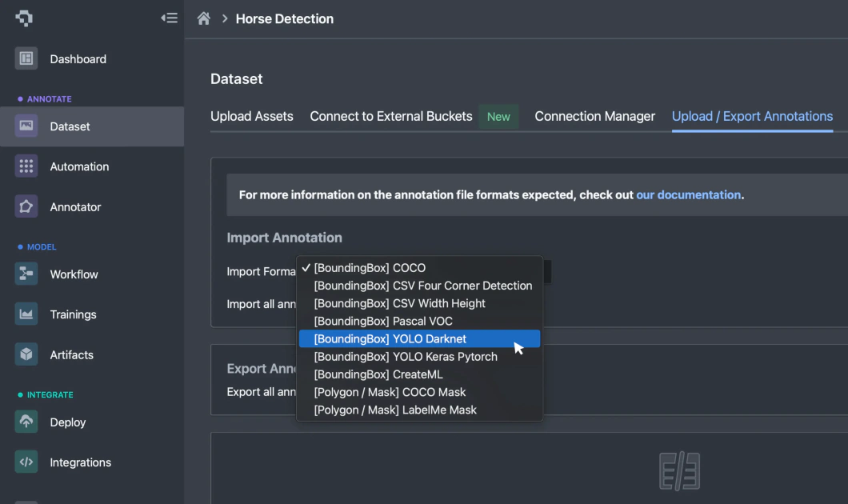Open the Connection Manager tab
This screenshot has height=504, width=848.
coord(594,116)
